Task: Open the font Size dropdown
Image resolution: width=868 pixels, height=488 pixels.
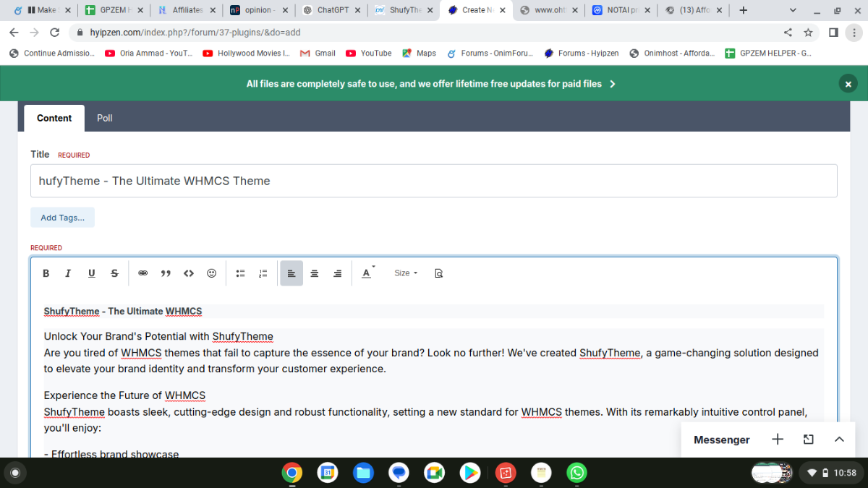Action: pos(406,273)
